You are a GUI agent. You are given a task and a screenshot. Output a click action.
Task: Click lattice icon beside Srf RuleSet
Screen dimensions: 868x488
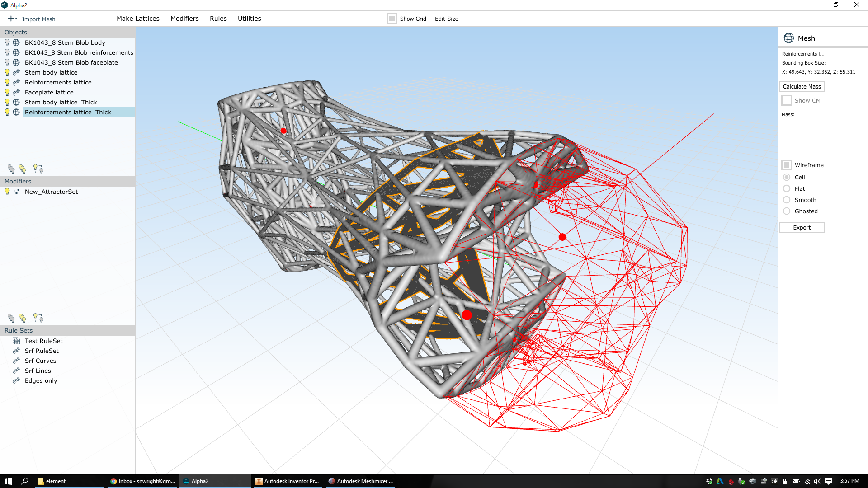16,351
